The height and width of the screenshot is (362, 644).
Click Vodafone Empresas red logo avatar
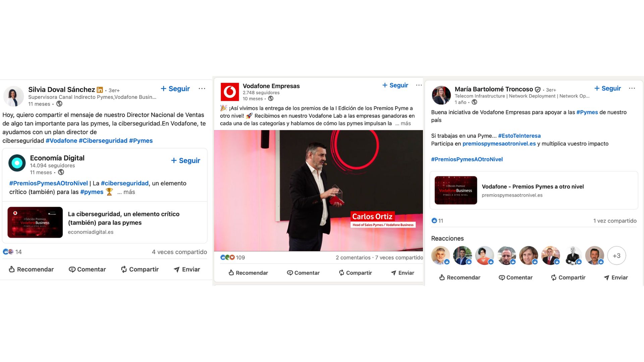pyautogui.click(x=230, y=92)
